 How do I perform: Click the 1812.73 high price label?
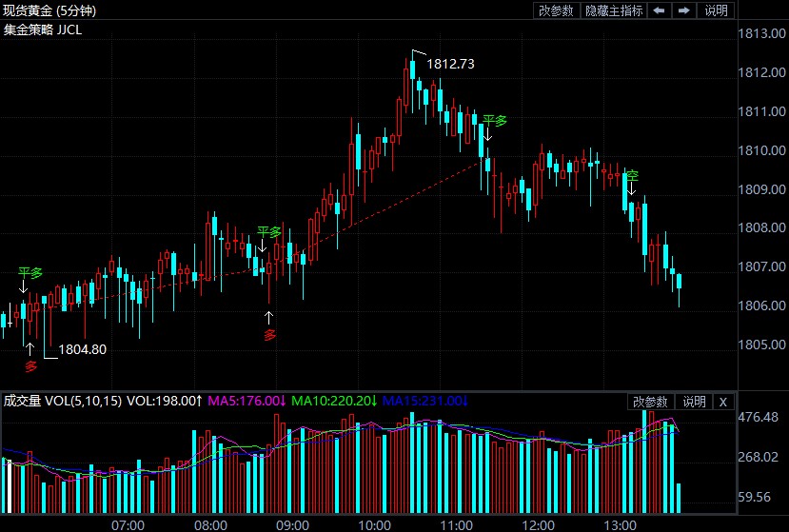[x=450, y=64]
